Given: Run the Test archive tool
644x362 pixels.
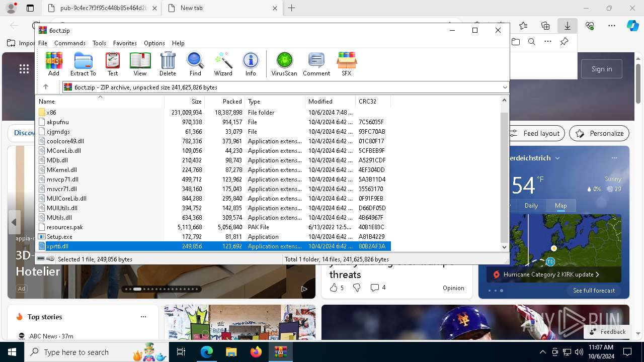Looking at the screenshot, I should (x=113, y=64).
